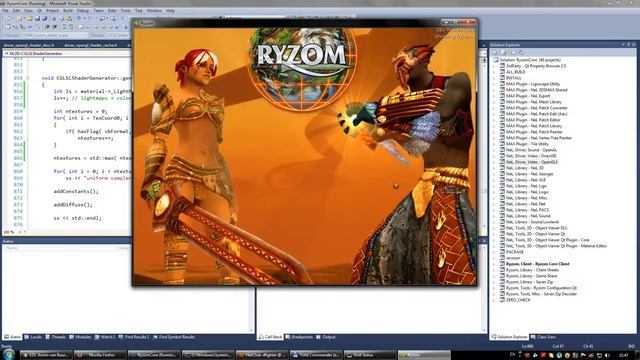Select Ryzom, Library - Seven Zip project
This screenshot has height=360, width=640.
coord(529,282)
